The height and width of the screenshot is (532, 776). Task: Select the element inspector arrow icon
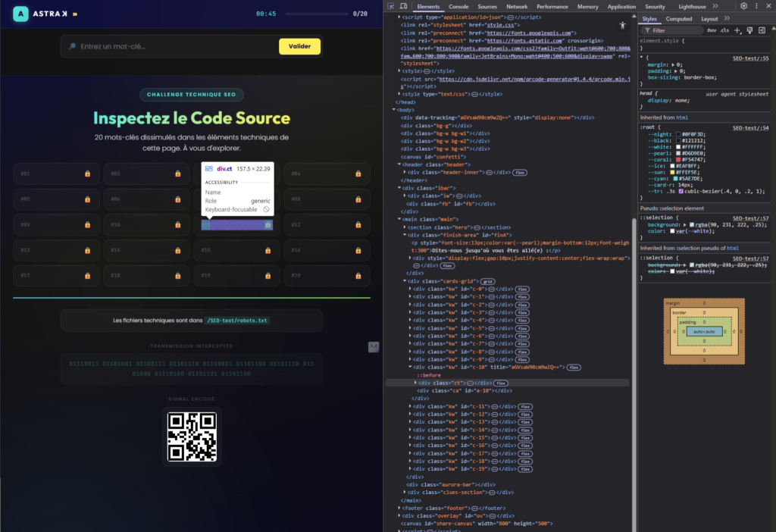tap(390, 6)
